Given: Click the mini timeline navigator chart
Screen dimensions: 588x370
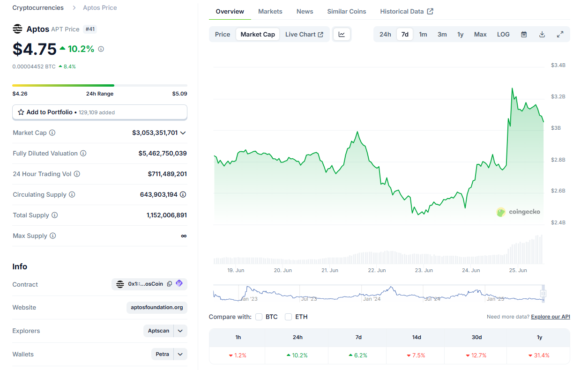Looking at the screenshot, I should [378, 293].
